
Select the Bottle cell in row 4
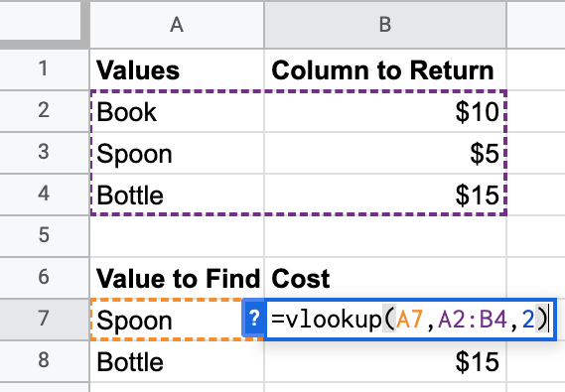click(177, 195)
